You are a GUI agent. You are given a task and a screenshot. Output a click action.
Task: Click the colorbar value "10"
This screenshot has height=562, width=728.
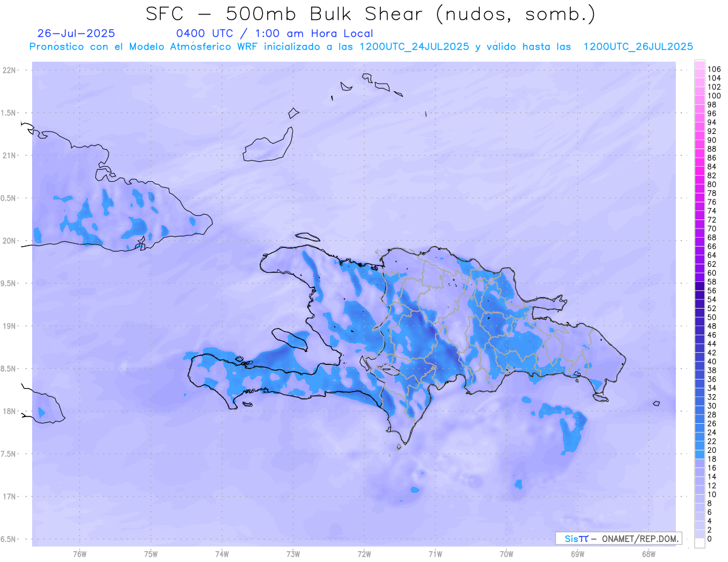point(712,495)
